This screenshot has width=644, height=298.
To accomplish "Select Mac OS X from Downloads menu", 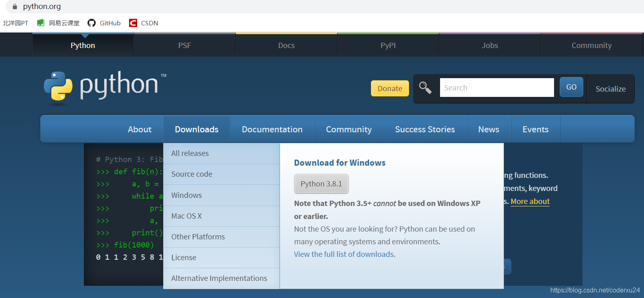I will pos(221,216).
